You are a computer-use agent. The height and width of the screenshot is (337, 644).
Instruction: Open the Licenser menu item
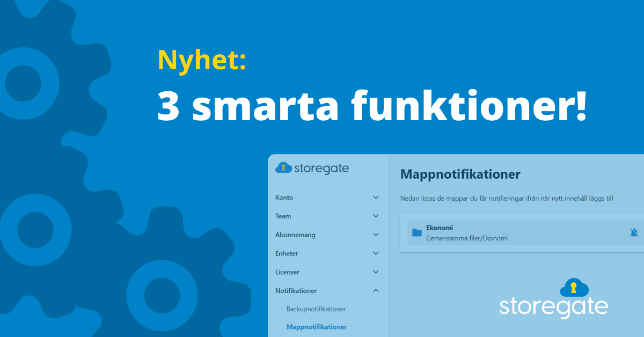tap(287, 272)
